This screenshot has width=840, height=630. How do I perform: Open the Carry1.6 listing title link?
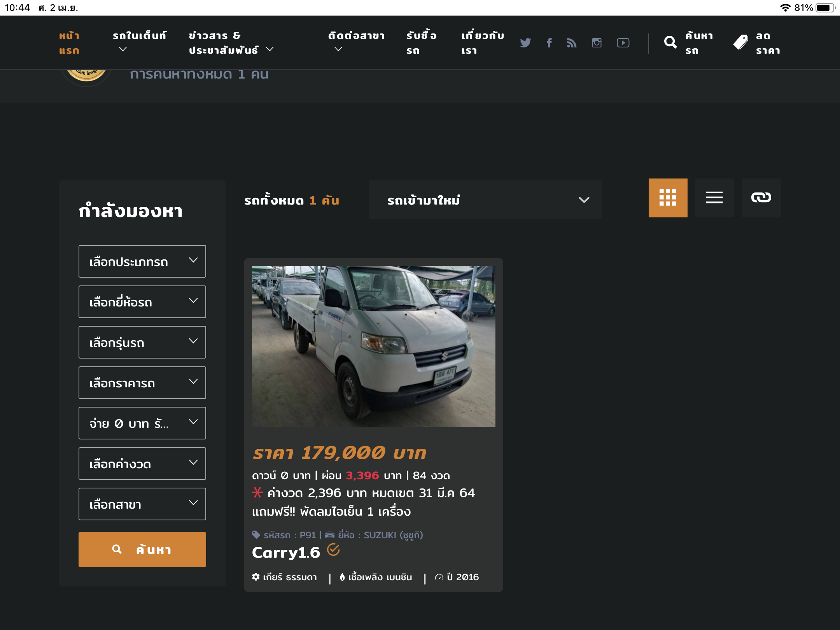click(286, 553)
